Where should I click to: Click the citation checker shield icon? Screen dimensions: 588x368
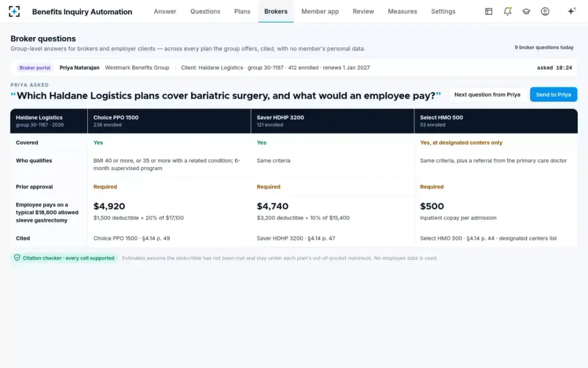(x=17, y=258)
